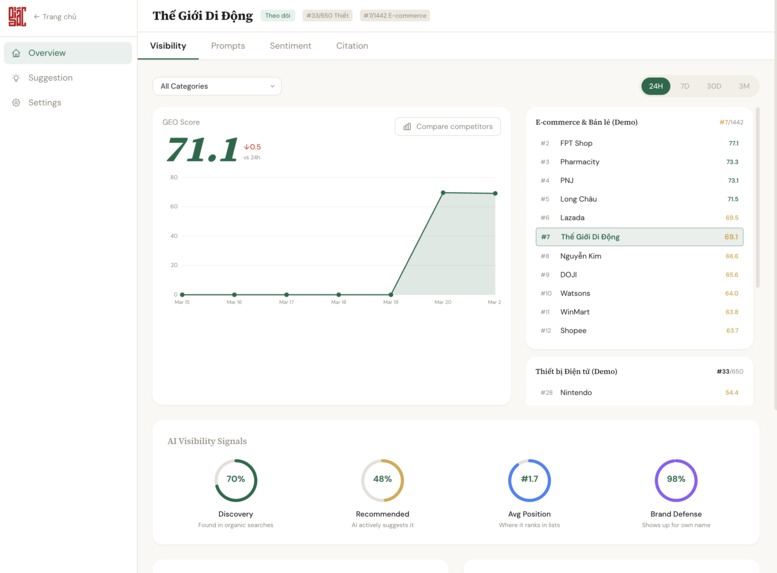
Task: Click the E-commerce & Bán lẻ (Demo) heading
Action: [x=586, y=122]
